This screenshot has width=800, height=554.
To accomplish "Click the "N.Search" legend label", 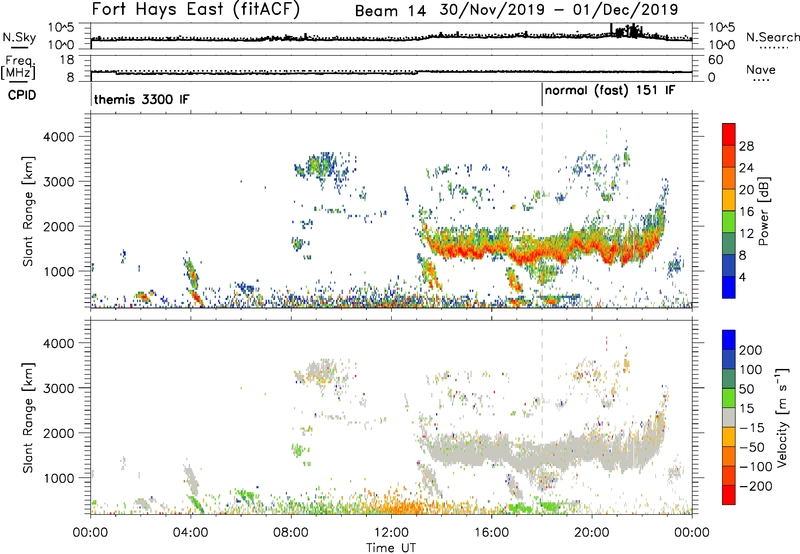I will (773, 37).
